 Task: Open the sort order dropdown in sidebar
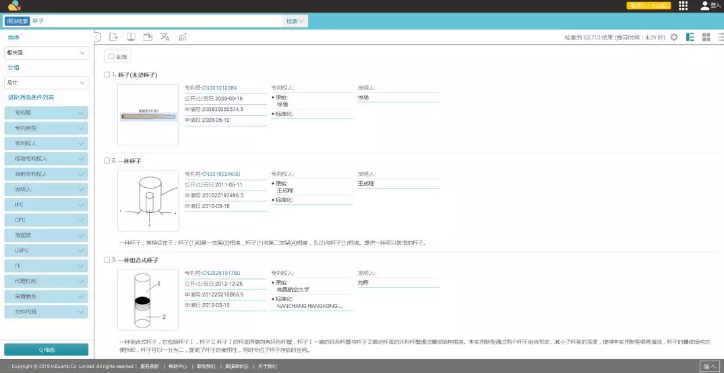(x=46, y=53)
